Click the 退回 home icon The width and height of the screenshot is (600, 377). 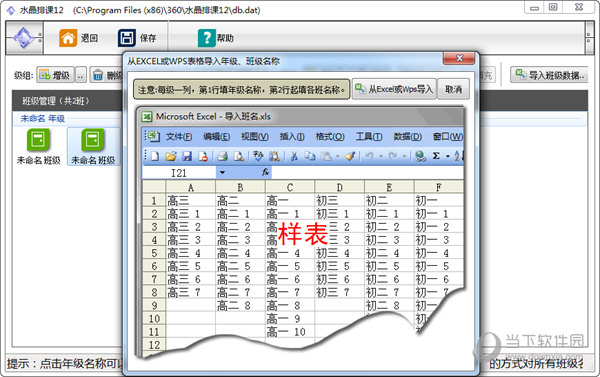[x=68, y=38]
